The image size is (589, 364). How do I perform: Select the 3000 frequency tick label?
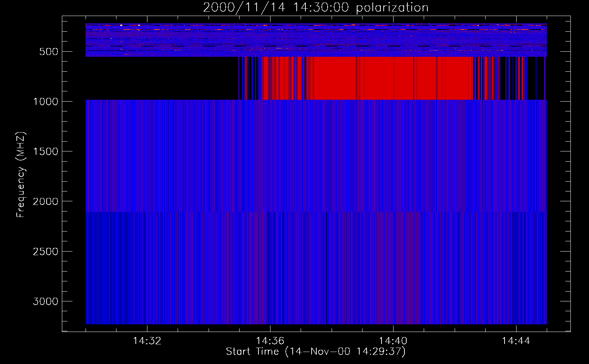point(46,301)
